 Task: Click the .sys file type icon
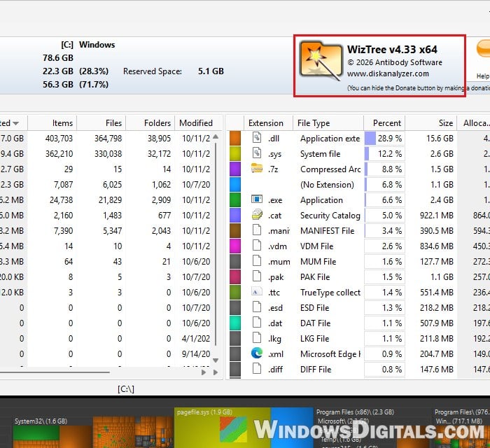click(x=257, y=153)
